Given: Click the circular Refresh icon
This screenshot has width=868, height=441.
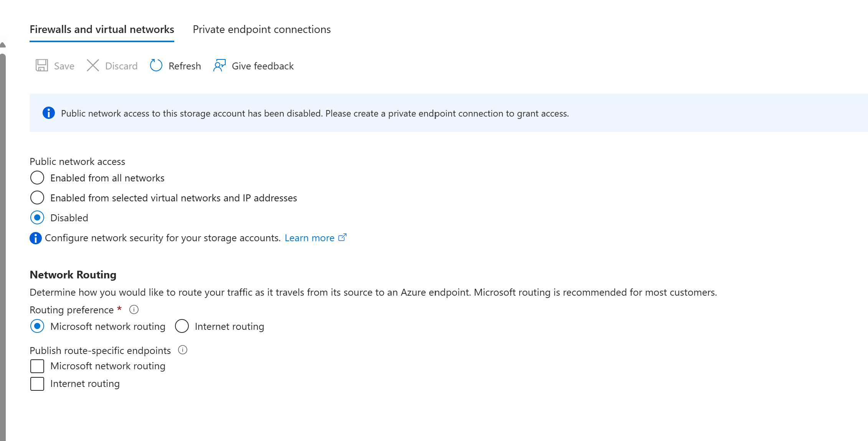Looking at the screenshot, I should pyautogui.click(x=156, y=66).
